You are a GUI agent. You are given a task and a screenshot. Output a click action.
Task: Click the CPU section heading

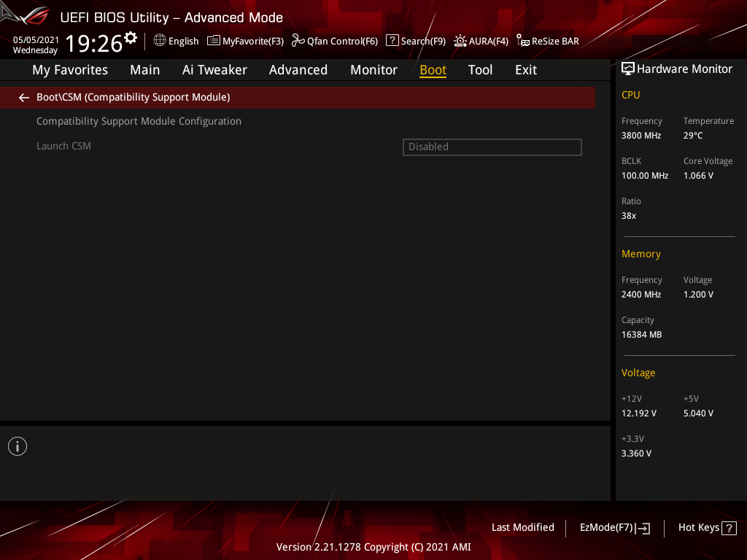coord(631,95)
